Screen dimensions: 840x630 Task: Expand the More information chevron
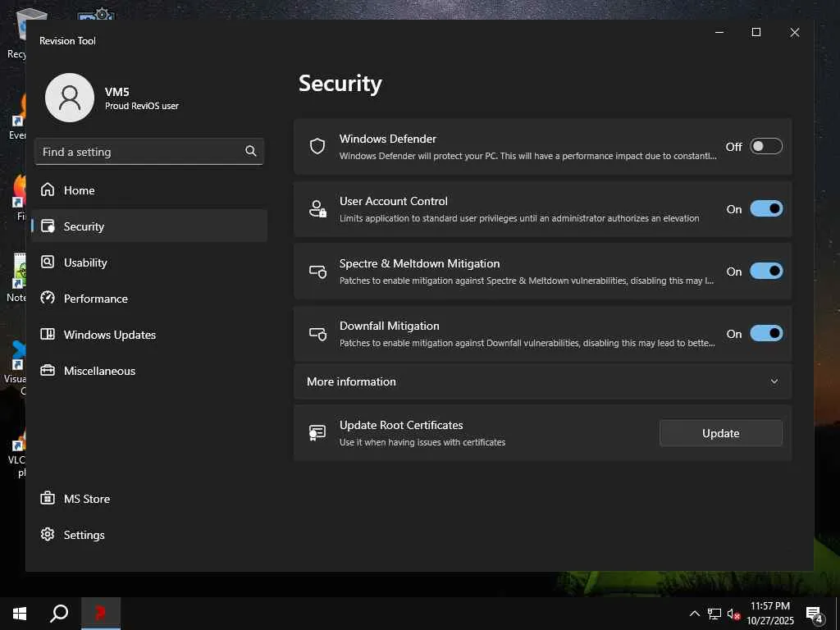[774, 381]
